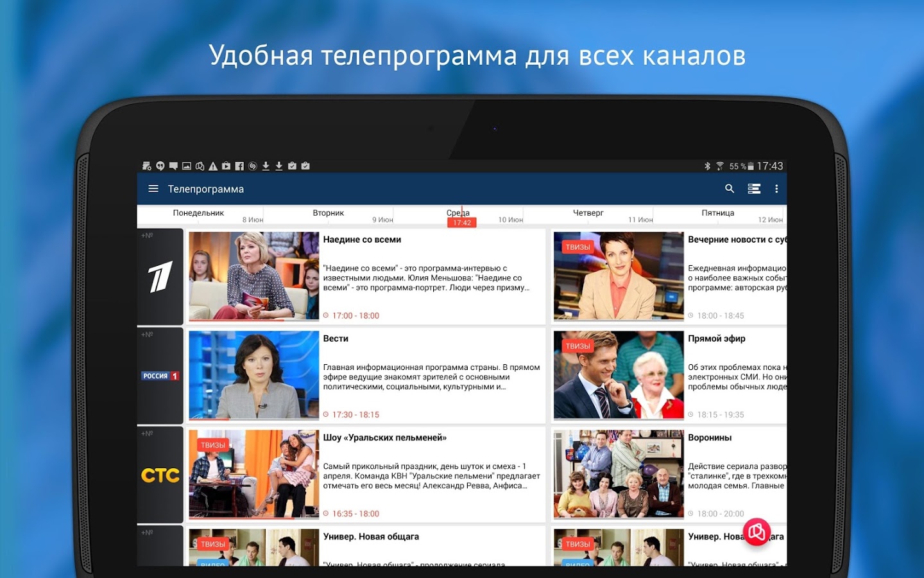Tap +№ above the Первый канал logo
The width and height of the screenshot is (924, 578).
148,236
